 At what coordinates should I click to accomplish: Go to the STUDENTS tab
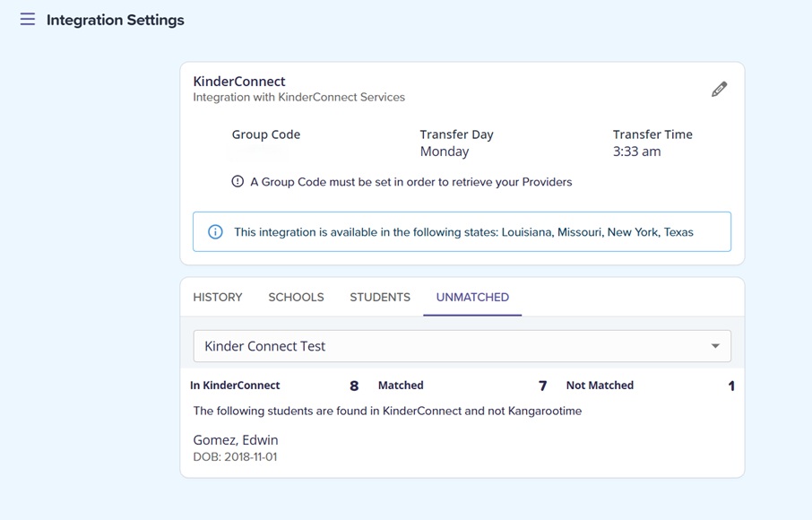(380, 297)
